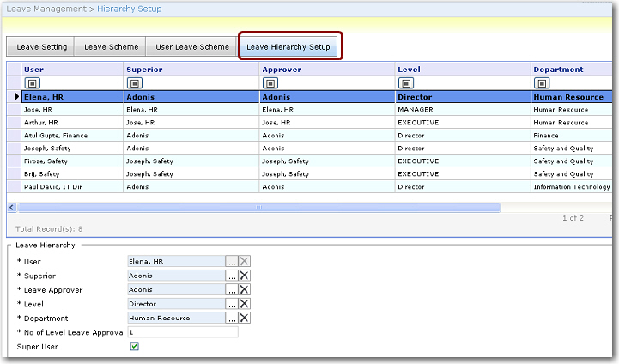The width and height of the screenshot is (619, 364).
Task: Clear the Department field with X icon
Action: coord(245,318)
